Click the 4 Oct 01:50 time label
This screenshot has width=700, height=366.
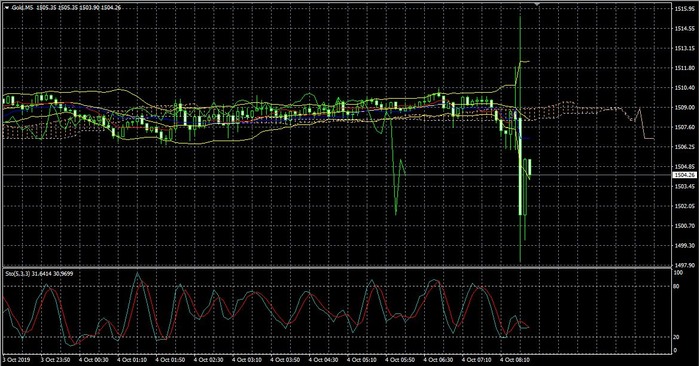pos(171,360)
